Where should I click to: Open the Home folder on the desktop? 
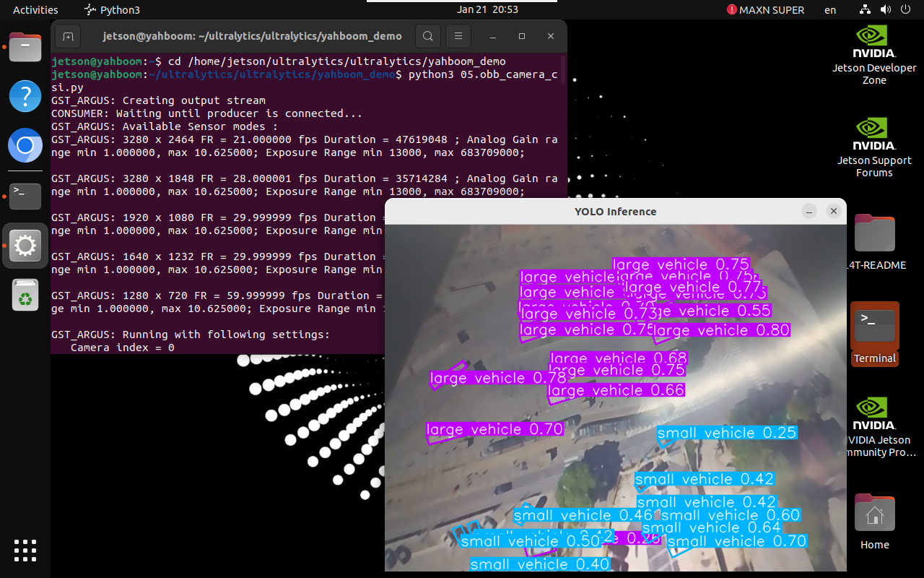click(874, 520)
